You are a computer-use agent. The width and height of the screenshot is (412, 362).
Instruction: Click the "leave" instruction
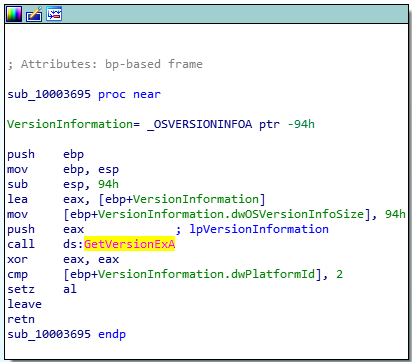[x=25, y=304]
